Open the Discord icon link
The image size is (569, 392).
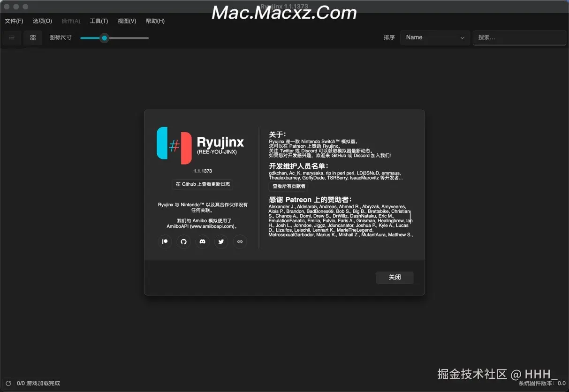(x=202, y=241)
